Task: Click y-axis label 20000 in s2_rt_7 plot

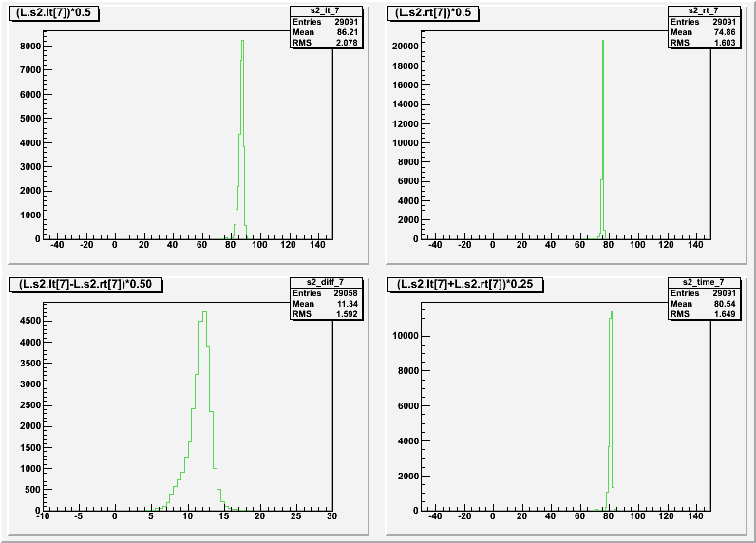Action: click(x=405, y=47)
